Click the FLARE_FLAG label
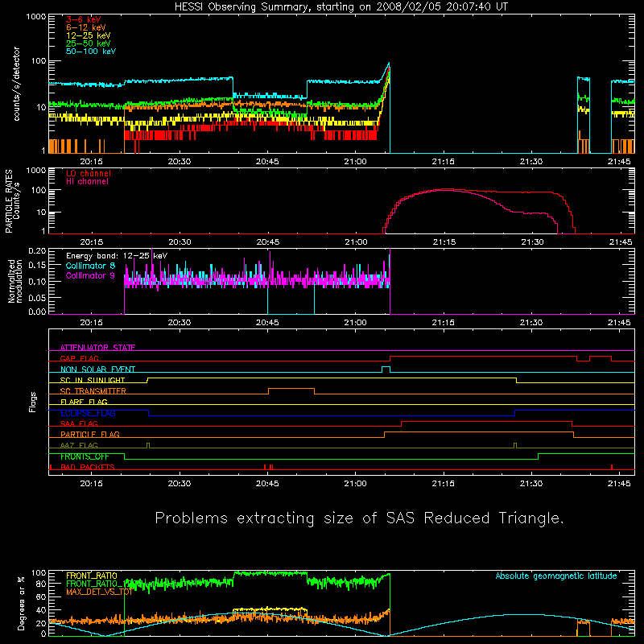This screenshot has width=644, height=644. coord(84,402)
